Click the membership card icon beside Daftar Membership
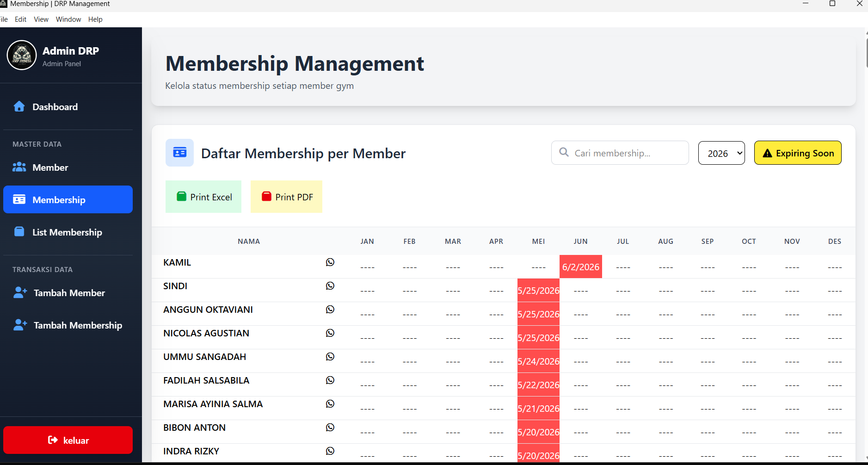The image size is (868, 465). coord(179,153)
